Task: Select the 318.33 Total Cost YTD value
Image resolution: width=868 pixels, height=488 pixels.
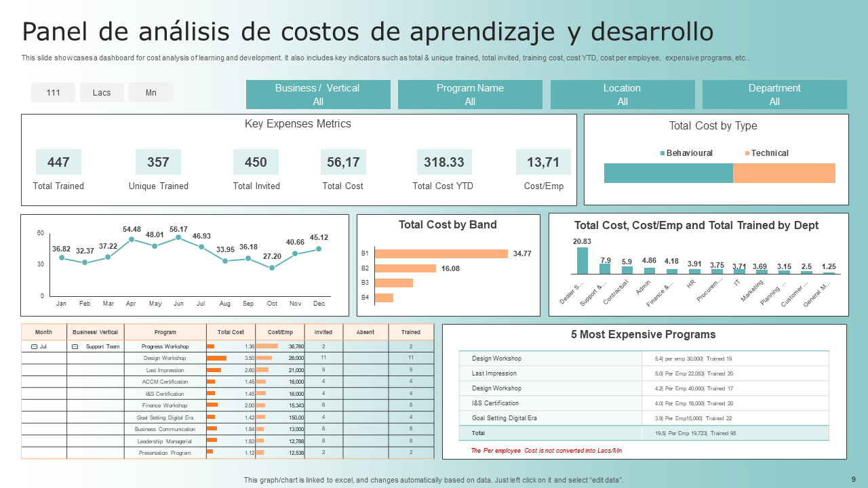Action: pyautogui.click(x=444, y=163)
